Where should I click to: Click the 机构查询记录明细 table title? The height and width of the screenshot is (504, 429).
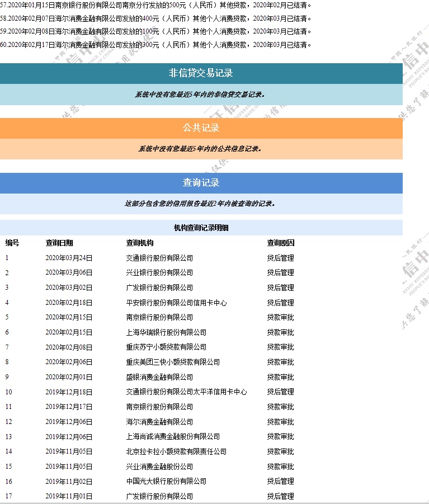coord(201,228)
